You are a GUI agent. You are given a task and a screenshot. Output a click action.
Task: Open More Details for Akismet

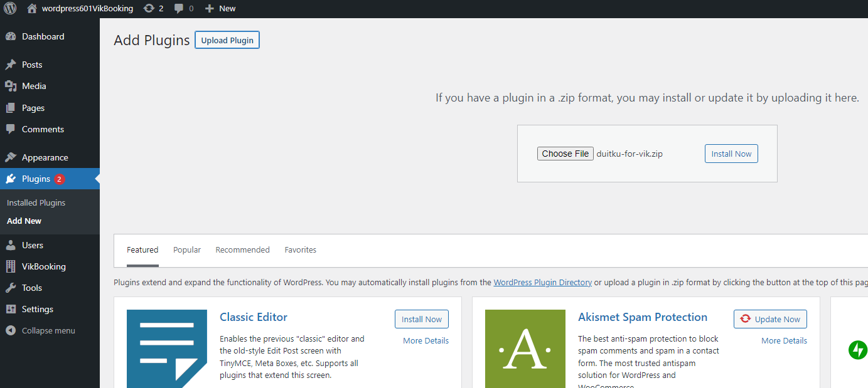pyautogui.click(x=784, y=340)
